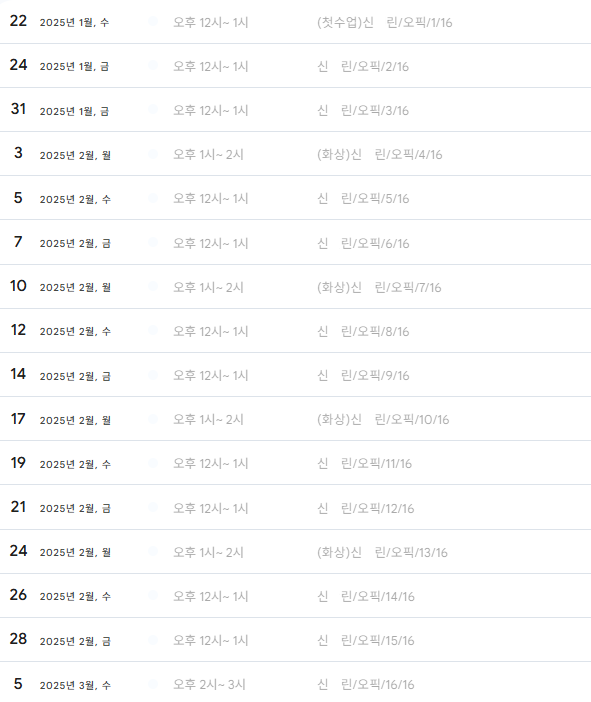Image resolution: width=591 pixels, height=702 pixels.
Task: Open the video lesson event 오픽/13/16
Action: click(382, 552)
